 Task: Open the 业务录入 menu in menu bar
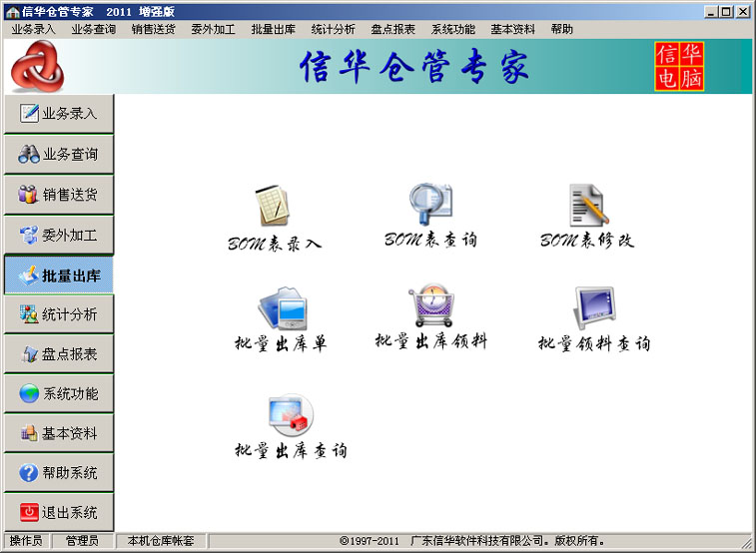pos(34,29)
